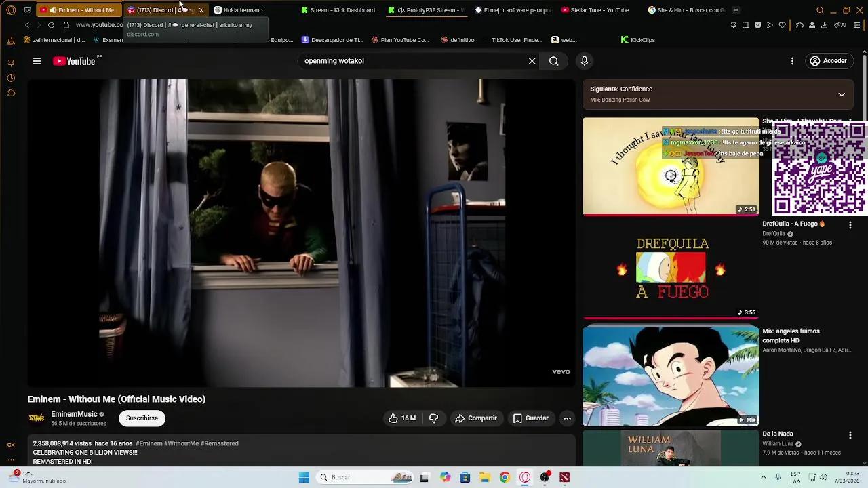The image size is (868, 488).
Task: Start a search with the magnifier icon
Action: (553, 61)
